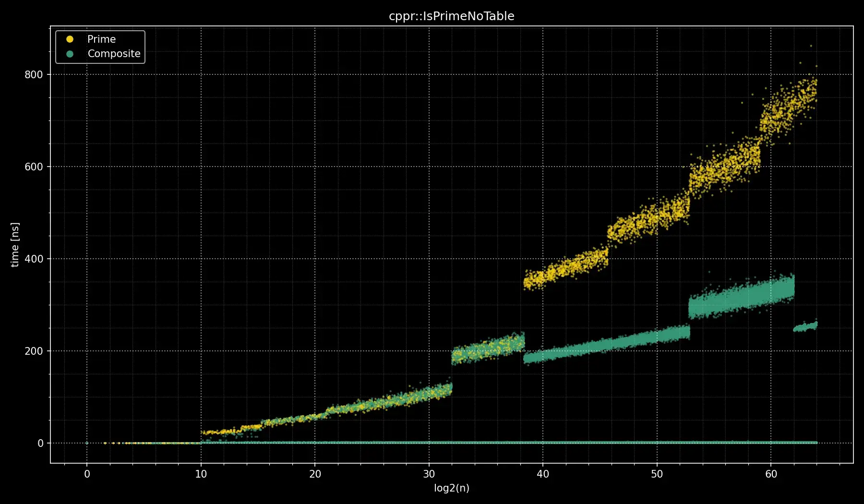Select the small detached green segment near log2(n)=63

(x=806, y=327)
